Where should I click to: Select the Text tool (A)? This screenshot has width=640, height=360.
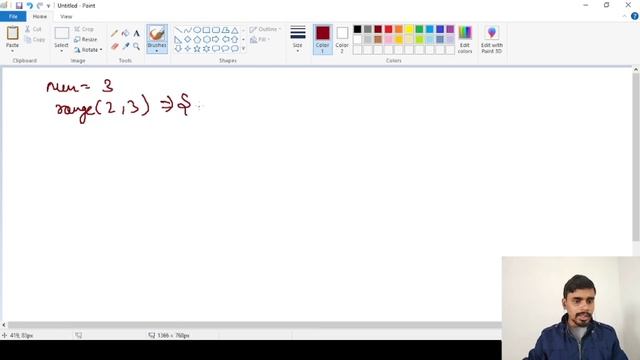[x=136, y=33]
